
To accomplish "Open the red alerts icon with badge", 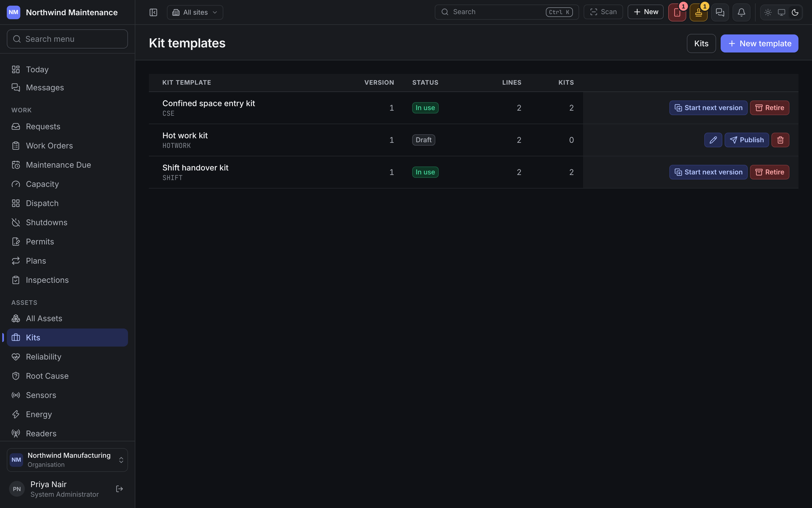I will click(x=677, y=12).
